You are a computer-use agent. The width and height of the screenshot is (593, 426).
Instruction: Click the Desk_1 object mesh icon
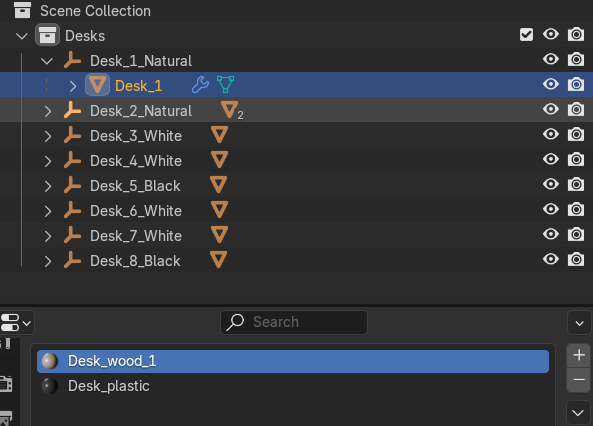point(98,85)
